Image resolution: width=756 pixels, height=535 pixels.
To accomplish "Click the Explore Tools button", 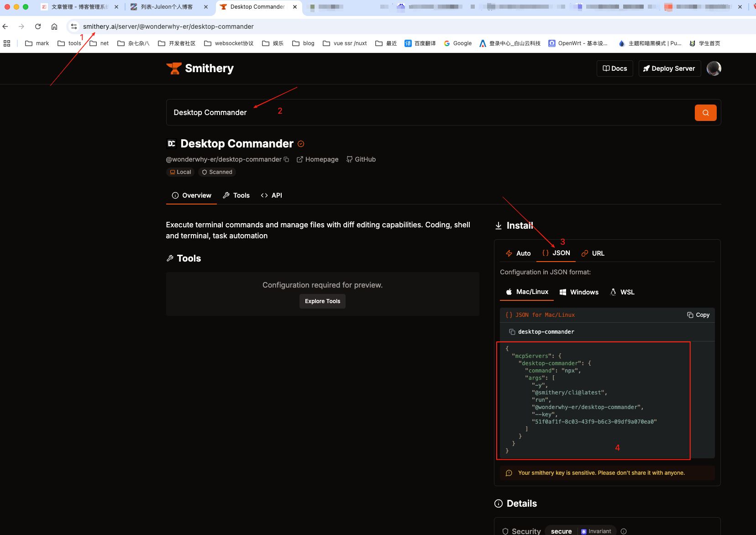I will tap(322, 301).
